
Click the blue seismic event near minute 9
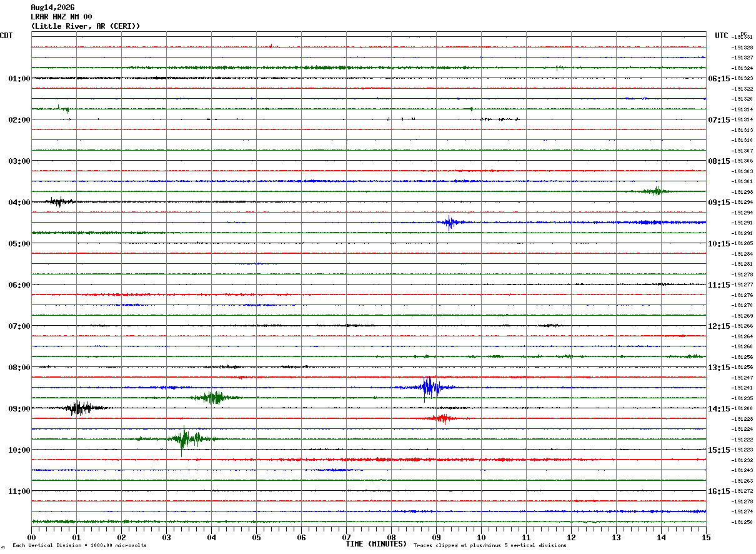pos(431,388)
